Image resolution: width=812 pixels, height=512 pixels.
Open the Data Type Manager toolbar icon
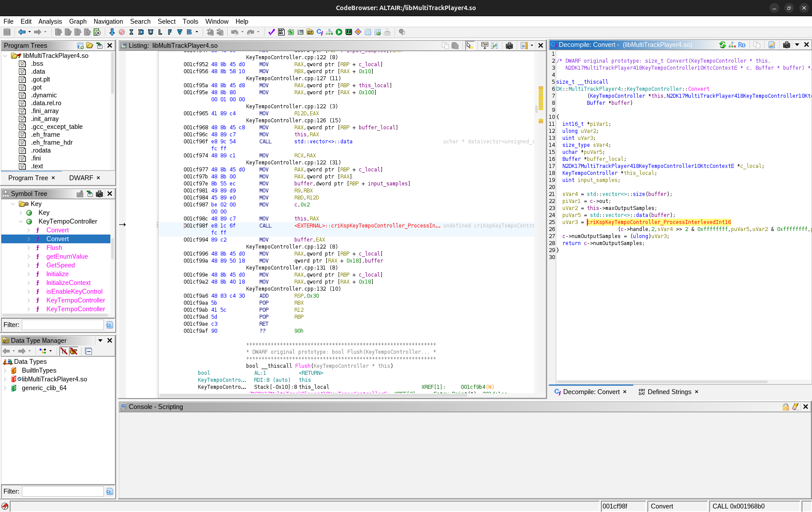coord(310,32)
